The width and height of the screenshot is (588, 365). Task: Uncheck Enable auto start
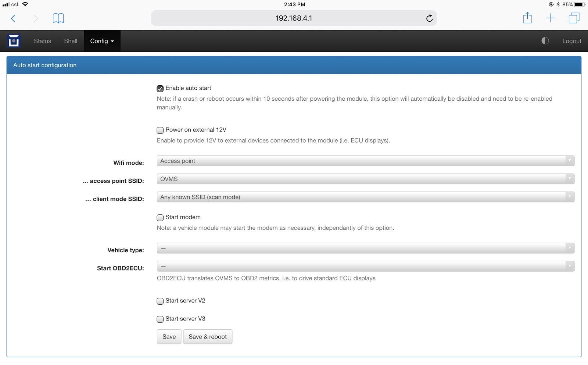coord(160,89)
